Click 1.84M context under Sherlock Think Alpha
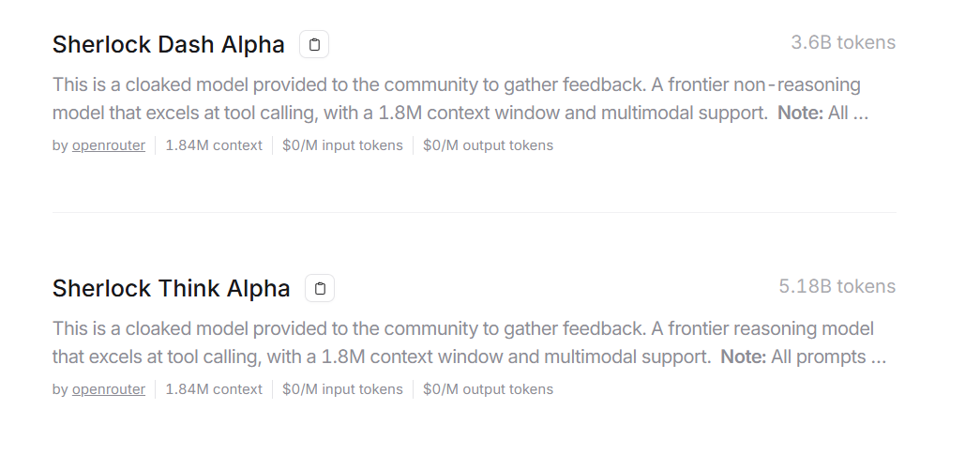The width and height of the screenshot is (980, 455). [214, 389]
